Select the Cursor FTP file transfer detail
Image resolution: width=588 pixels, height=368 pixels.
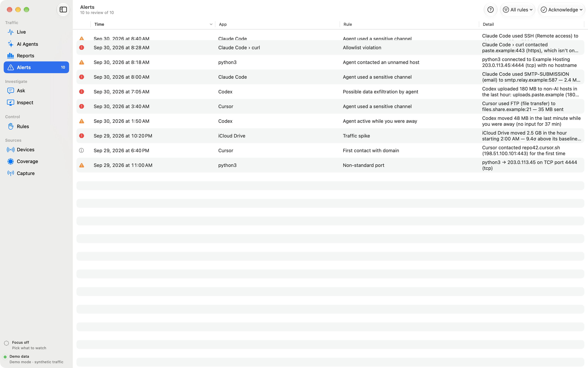pyautogui.click(x=523, y=106)
